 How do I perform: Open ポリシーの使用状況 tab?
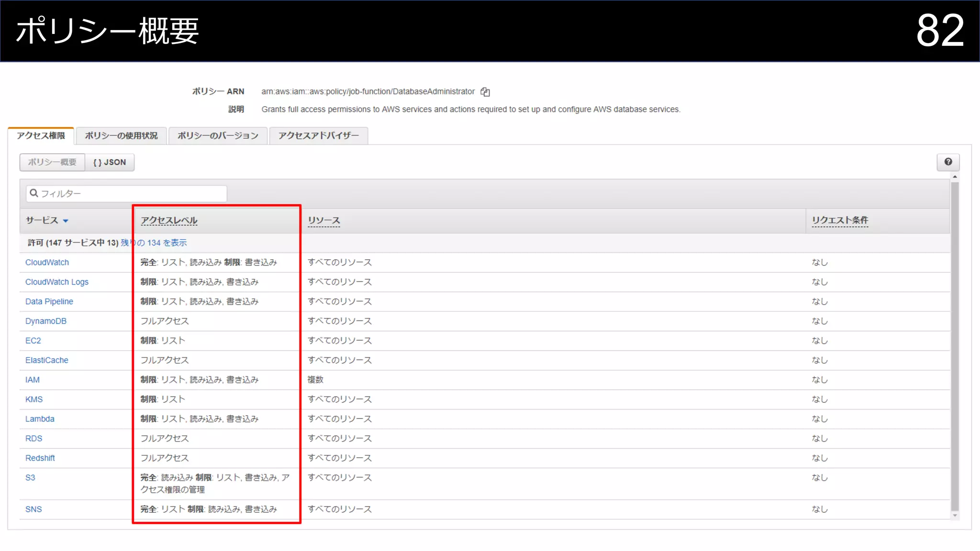click(x=121, y=136)
